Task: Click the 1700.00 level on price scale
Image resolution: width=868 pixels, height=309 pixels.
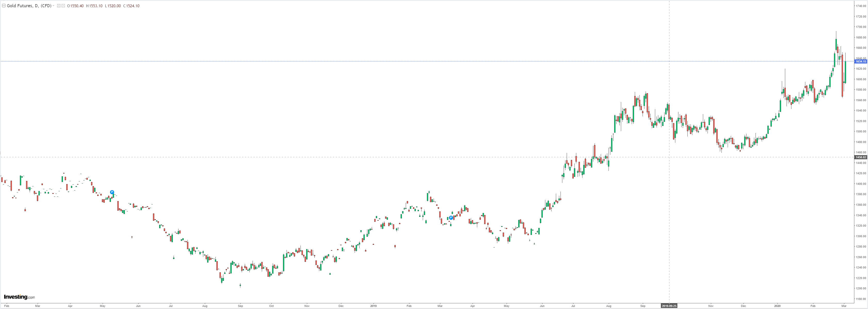Action: pos(861,27)
